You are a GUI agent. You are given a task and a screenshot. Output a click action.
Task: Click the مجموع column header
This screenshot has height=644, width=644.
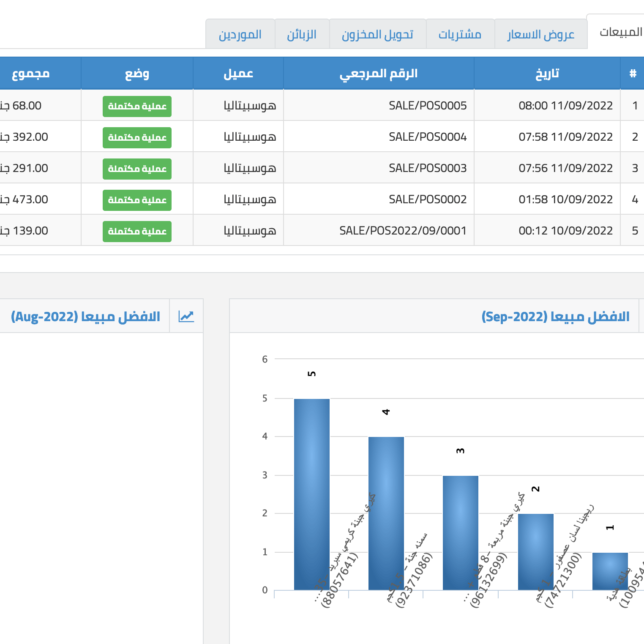coord(31,74)
